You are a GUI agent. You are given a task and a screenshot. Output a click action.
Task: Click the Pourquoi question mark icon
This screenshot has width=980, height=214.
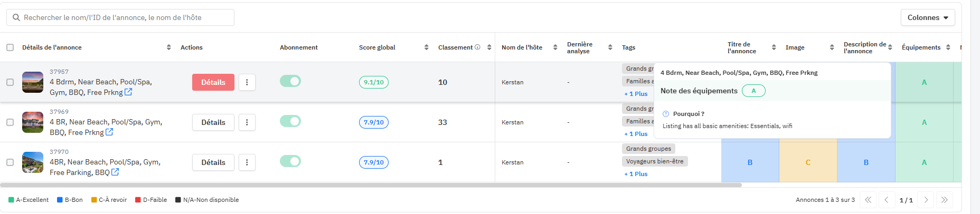point(666,114)
